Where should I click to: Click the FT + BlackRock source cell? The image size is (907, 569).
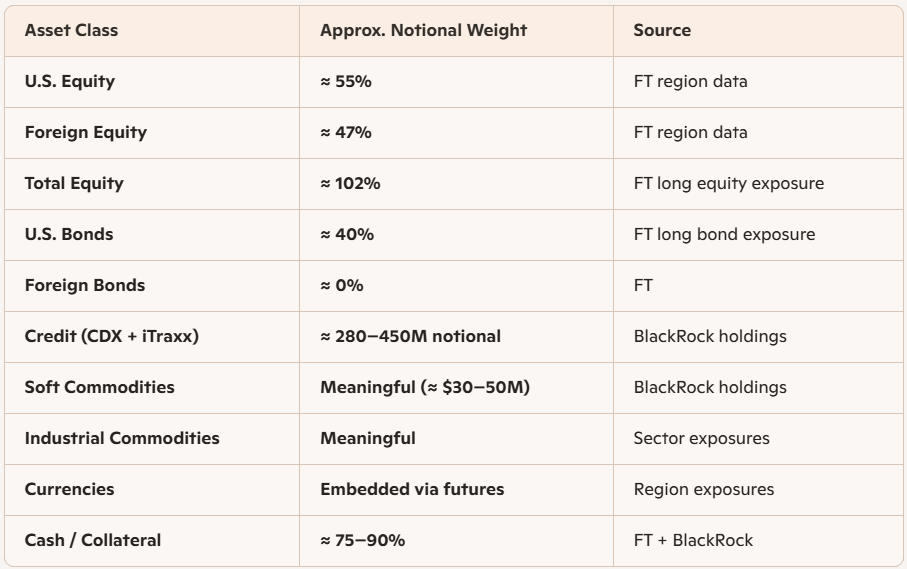click(x=694, y=540)
